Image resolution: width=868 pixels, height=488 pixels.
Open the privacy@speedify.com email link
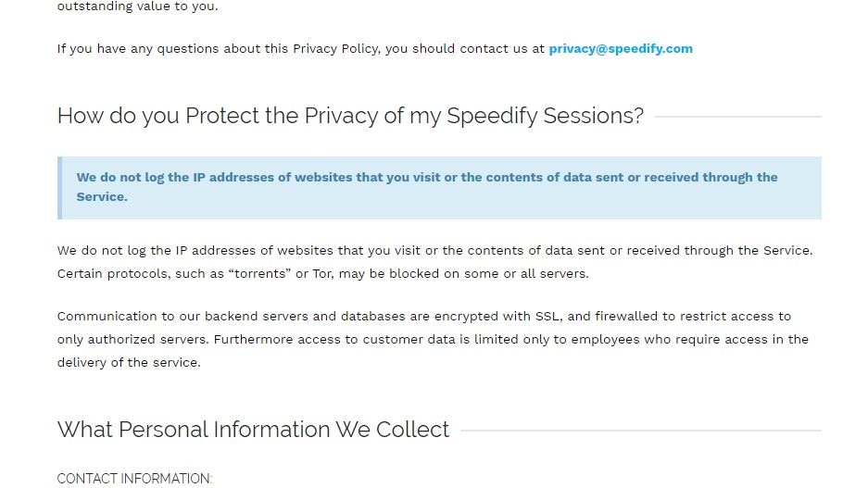click(621, 49)
